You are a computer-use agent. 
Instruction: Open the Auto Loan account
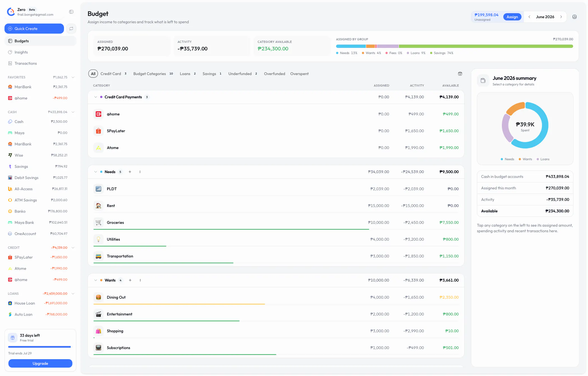point(40,314)
